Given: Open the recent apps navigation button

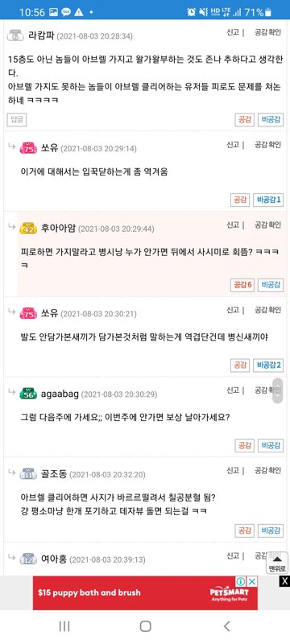Looking at the screenshot, I should (64, 626).
